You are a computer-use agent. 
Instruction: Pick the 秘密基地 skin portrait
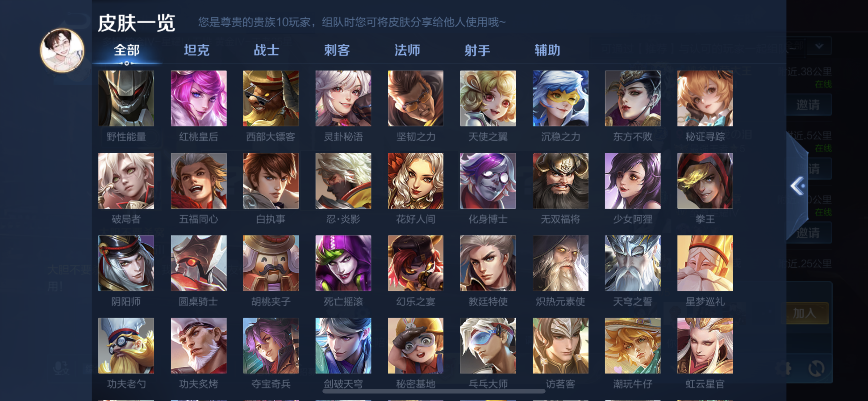click(416, 346)
